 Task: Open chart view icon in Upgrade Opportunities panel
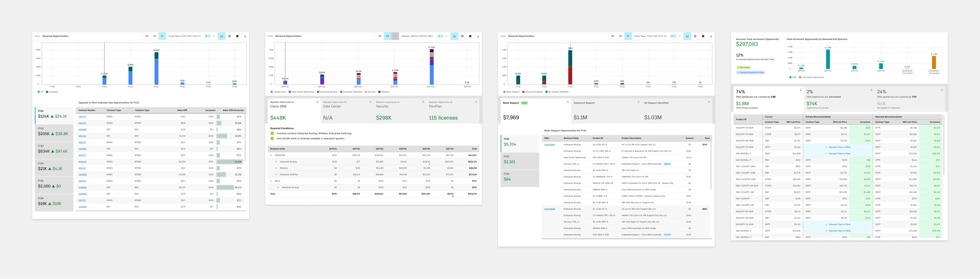tap(222, 36)
